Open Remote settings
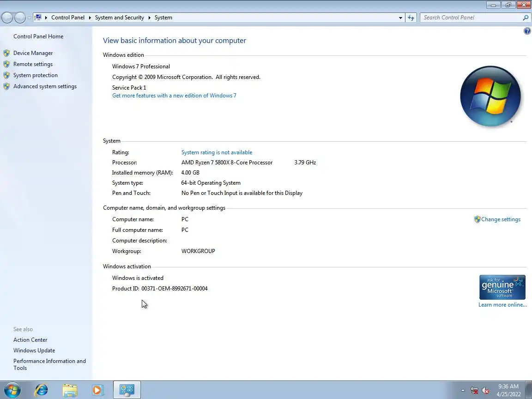This screenshot has width=532, height=399. click(x=33, y=64)
